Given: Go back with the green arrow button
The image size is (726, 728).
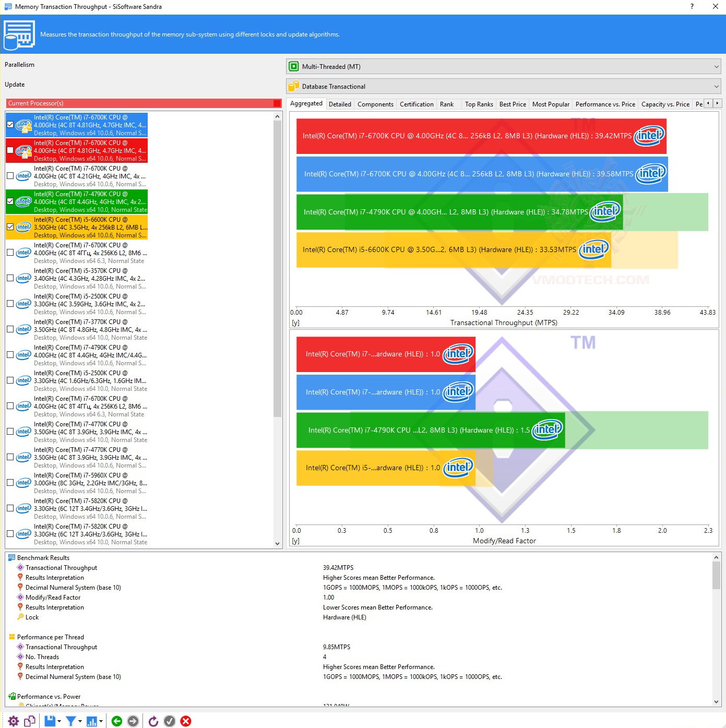Looking at the screenshot, I should tap(117, 721).
